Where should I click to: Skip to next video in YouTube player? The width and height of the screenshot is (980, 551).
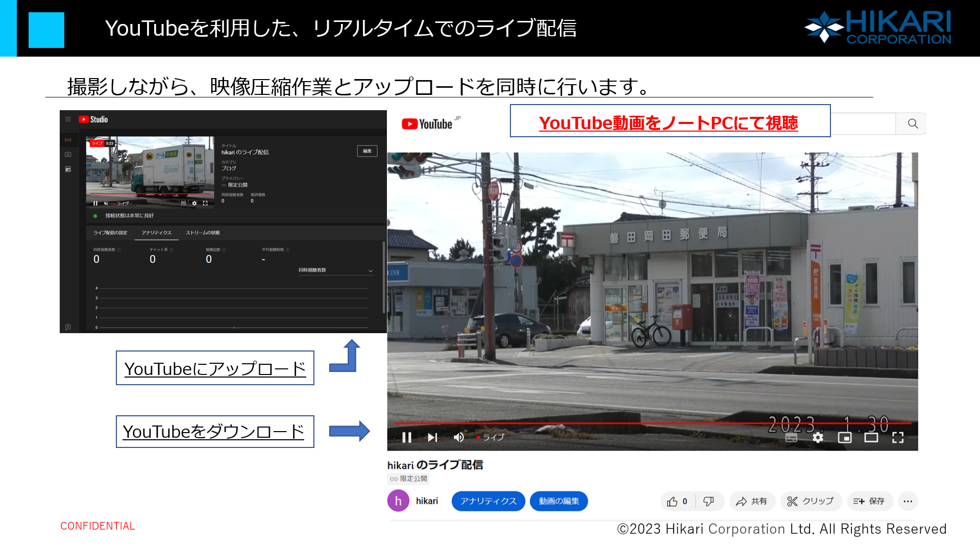click(x=432, y=437)
